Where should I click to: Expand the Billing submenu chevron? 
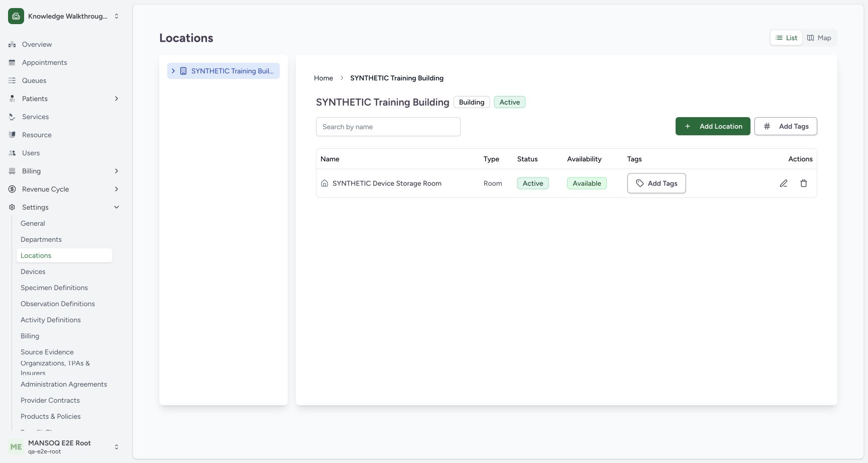(117, 171)
